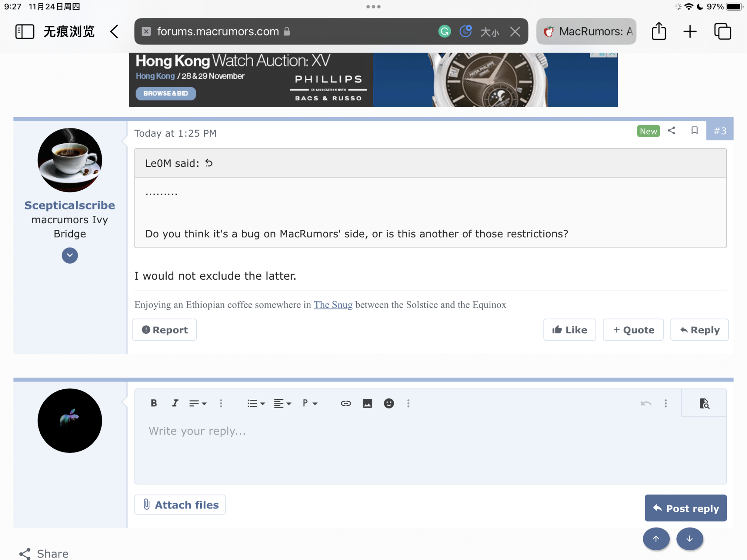This screenshot has height=560, width=747.
Task: Expand Scepticalscribe user details chevron
Action: click(x=70, y=255)
